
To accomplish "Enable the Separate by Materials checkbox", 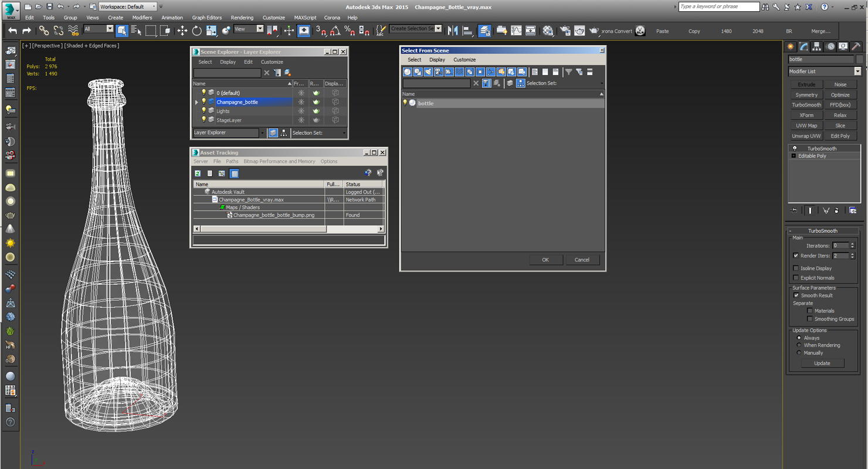I will pos(810,311).
